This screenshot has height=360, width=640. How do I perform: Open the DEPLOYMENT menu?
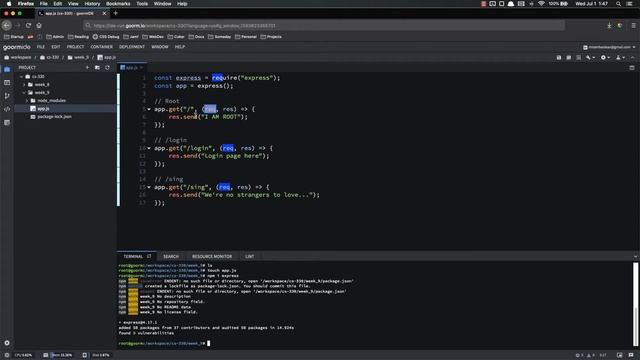(132, 47)
